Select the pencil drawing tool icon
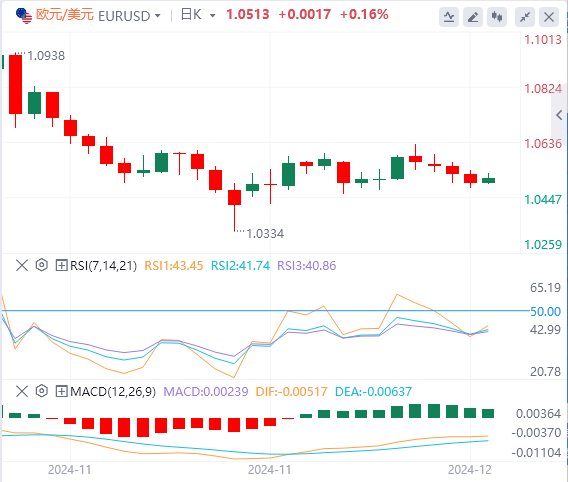Viewport: 568px width, 482px height. pyautogui.click(x=473, y=17)
